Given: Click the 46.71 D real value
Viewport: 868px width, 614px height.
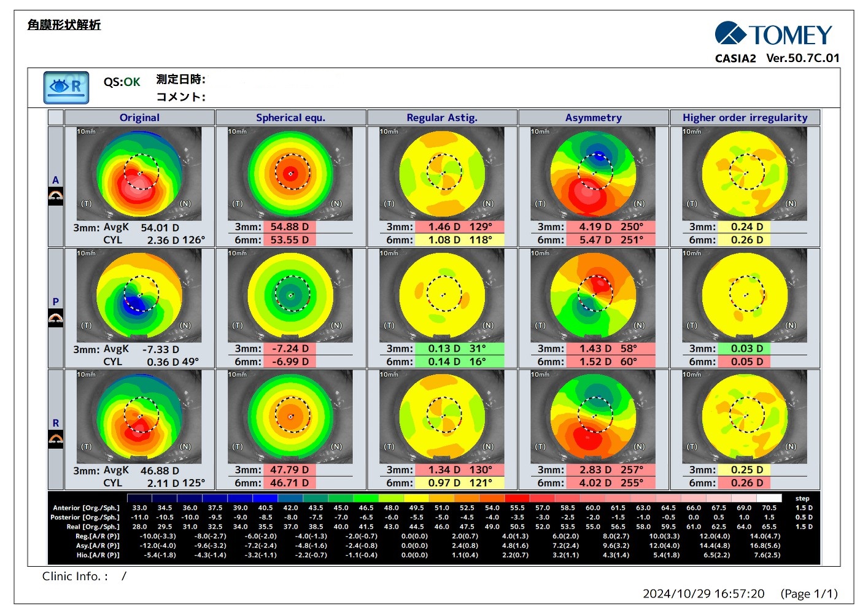Looking at the screenshot, I should pos(290,483).
